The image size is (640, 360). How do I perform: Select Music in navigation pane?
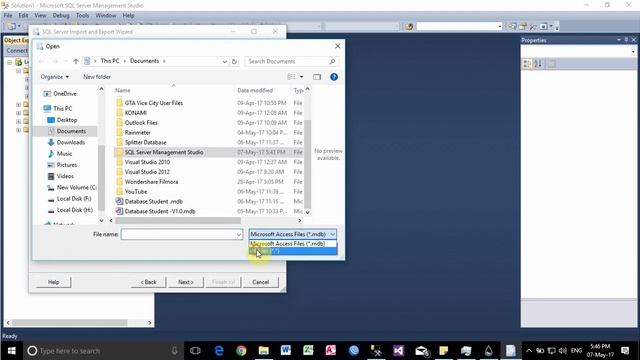click(x=64, y=153)
